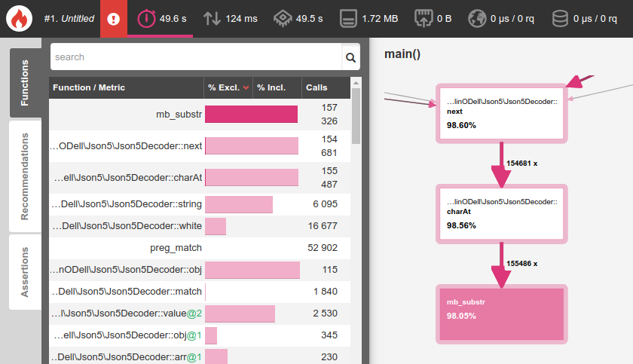Sort by the % Excl. column

click(x=228, y=88)
